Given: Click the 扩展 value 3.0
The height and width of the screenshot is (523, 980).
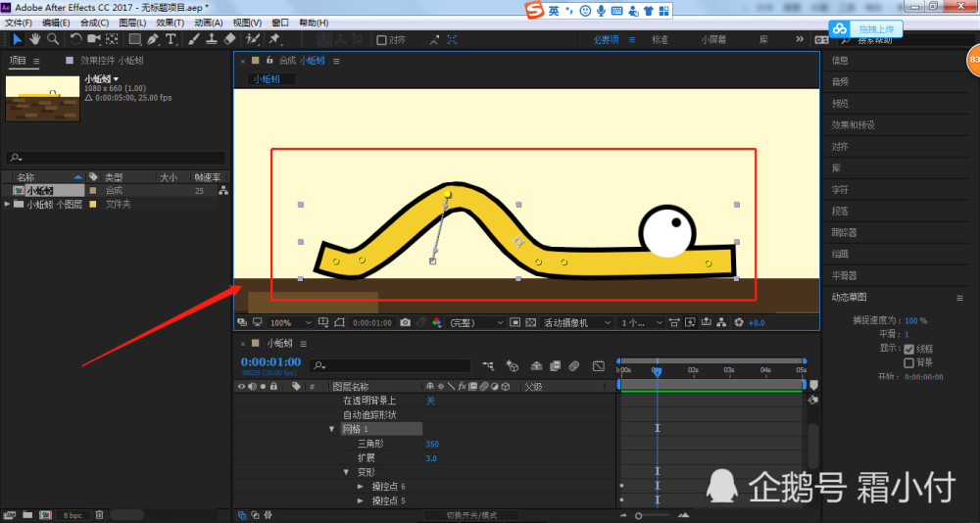Looking at the screenshot, I should (x=431, y=458).
